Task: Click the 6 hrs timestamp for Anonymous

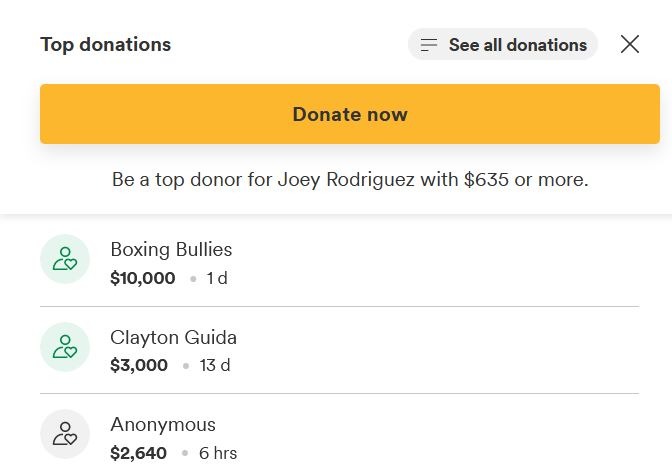Action: [x=218, y=453]
